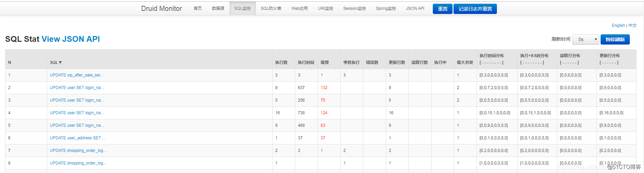
Task: Open the Druid Monitor brand link
Action: 161,8
